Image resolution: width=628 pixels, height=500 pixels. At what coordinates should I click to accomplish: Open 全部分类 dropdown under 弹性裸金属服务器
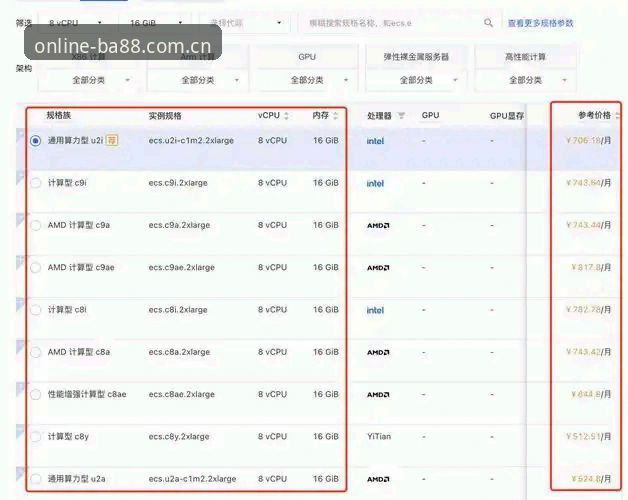click(416, 80)
